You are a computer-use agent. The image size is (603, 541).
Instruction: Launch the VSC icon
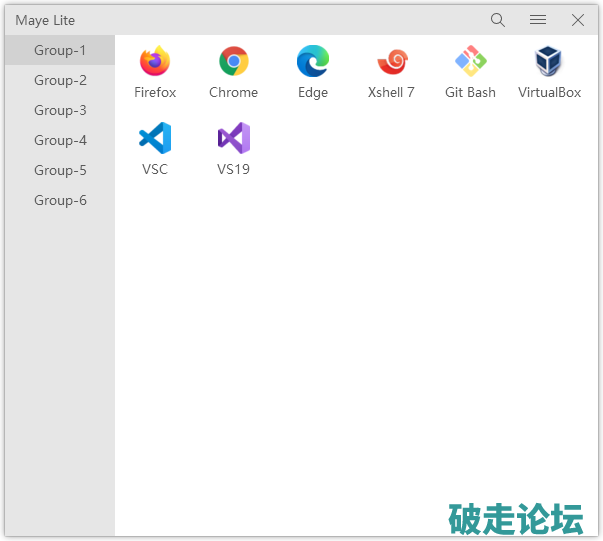[155, 139]
